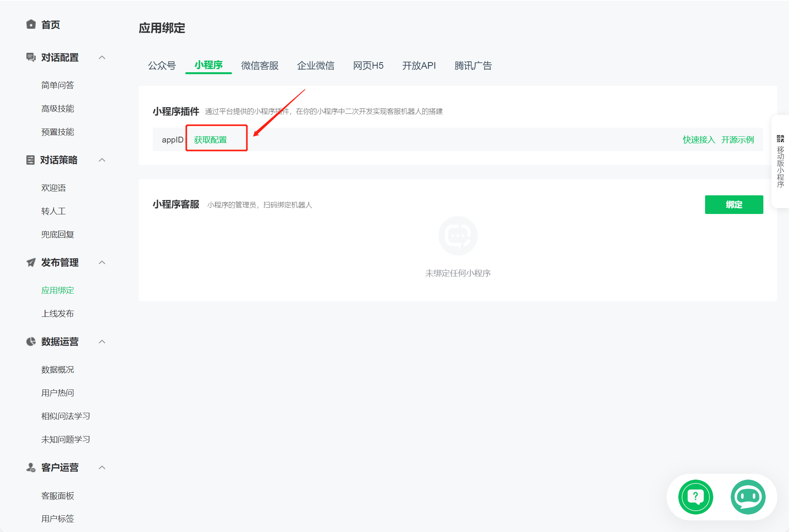789x532 pixels.
Task: Open the help question mark icon
Action: click(695, 497)
